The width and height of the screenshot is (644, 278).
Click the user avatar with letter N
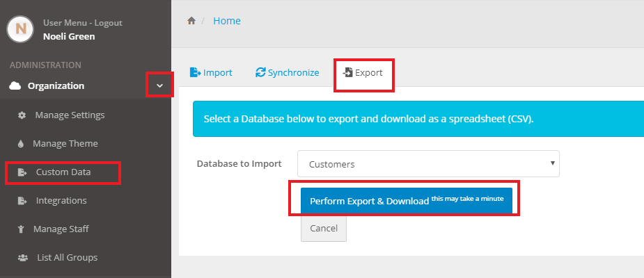coord(20,29)
